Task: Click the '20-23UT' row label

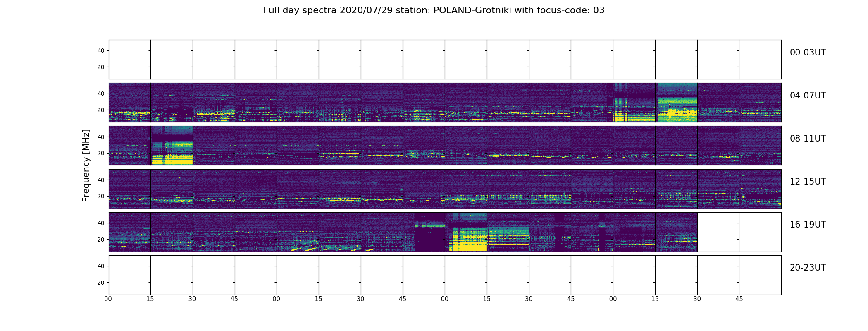Action: (808, 268)
